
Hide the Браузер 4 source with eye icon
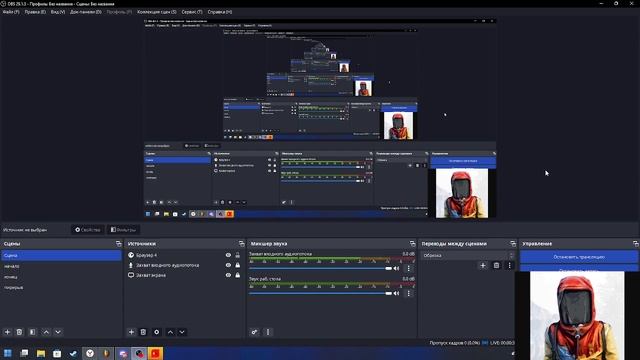point(228,255)
